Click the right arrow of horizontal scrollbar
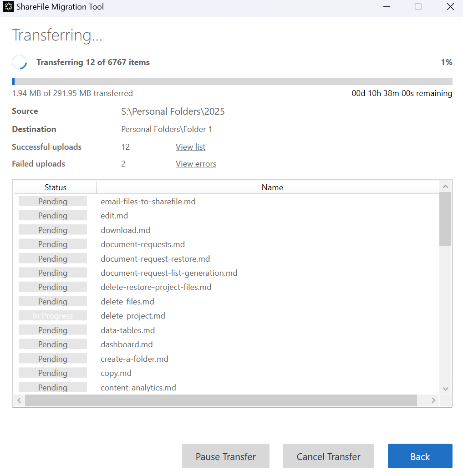The width and height of the screenshot is (463, 476). click(433, 400)
